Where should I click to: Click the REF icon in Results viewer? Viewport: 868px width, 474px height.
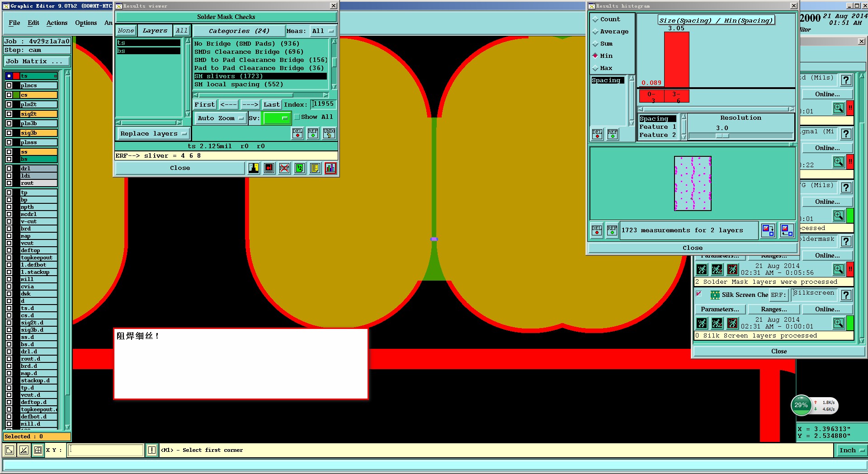coord(313,133)
